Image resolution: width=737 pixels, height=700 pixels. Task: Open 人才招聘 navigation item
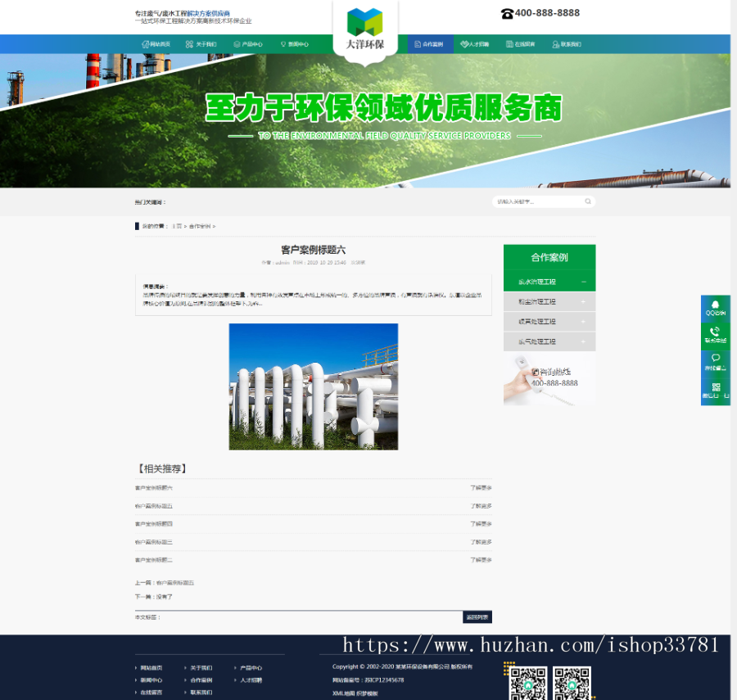click(x=474, y=44)
